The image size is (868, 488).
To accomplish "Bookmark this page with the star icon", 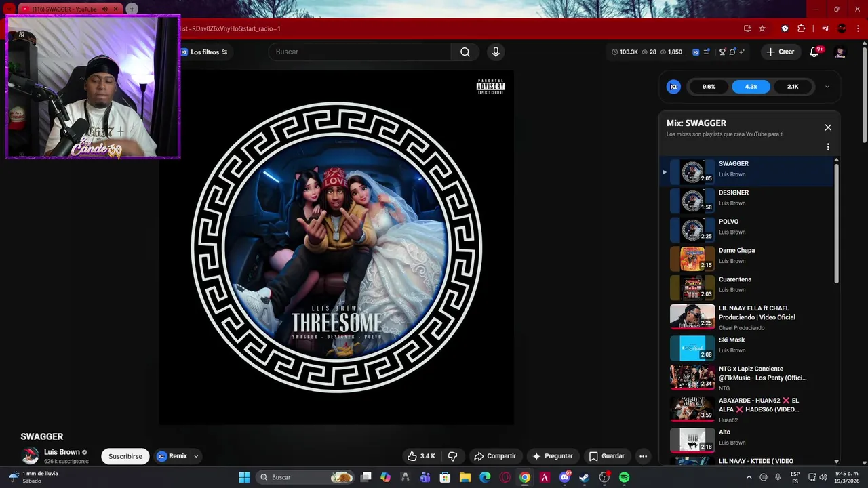I will click(762, 28).
